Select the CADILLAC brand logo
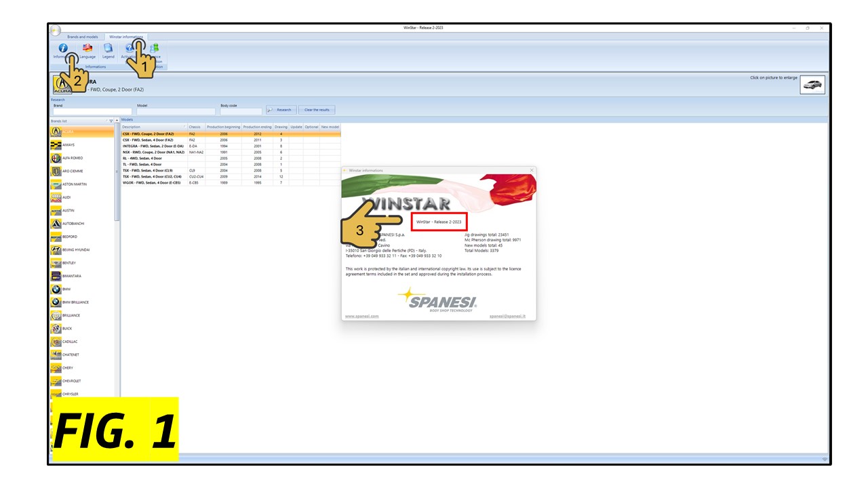Image resolution: width=868 pixels, height=488 pixels. pos(56,342)
